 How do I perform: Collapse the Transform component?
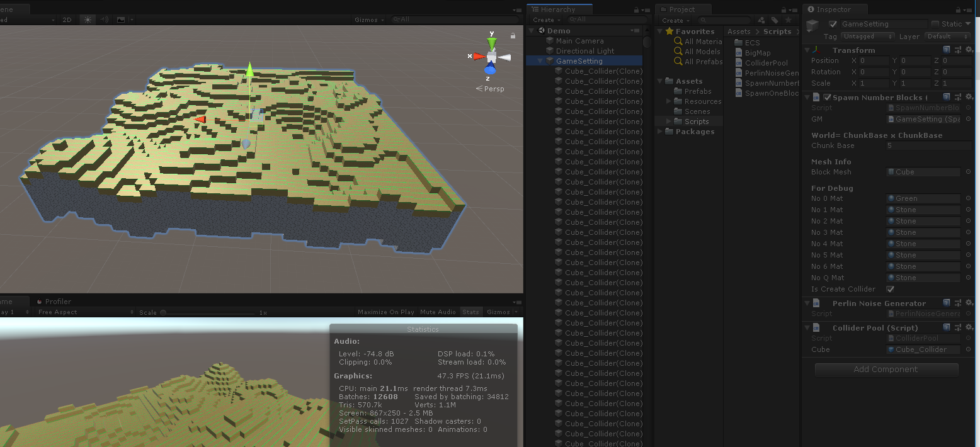coord(807,50)
